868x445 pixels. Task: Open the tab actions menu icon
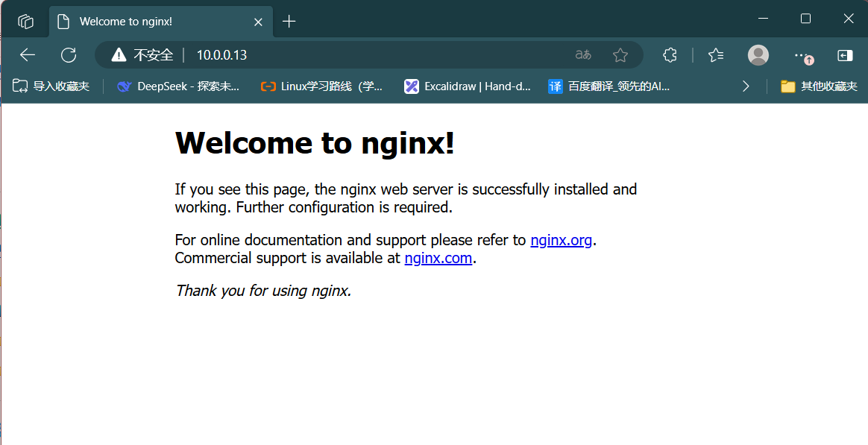[25, 22]
